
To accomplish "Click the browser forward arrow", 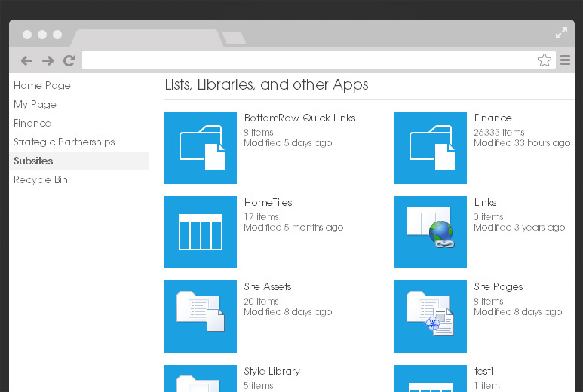I will [48, 60].
